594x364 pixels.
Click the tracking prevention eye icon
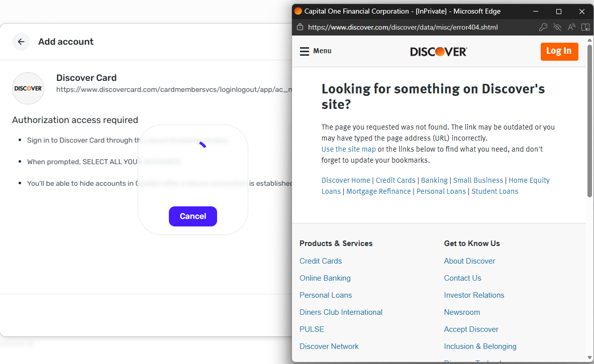[557, 27]
